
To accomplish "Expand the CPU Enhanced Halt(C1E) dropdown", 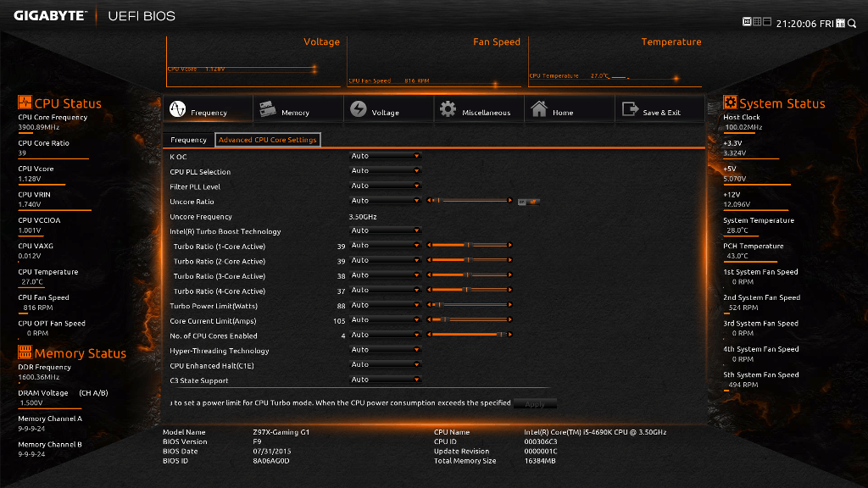I will 386,365.
